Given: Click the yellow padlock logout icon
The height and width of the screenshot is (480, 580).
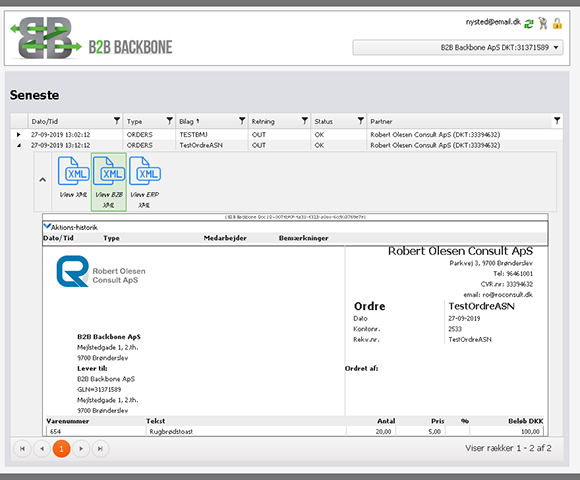Looking at the screenshot, I should click(x=557, y=23).
